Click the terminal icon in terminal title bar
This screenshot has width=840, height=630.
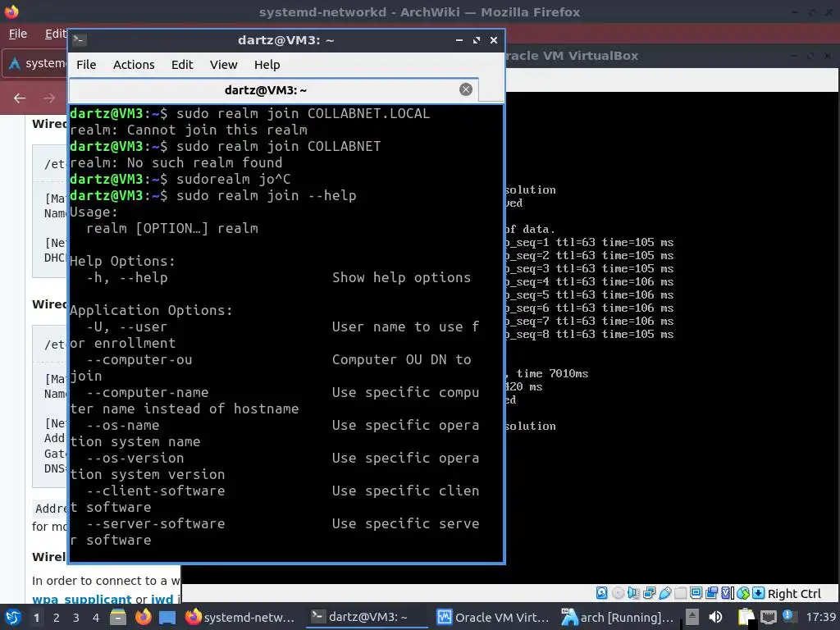80,40
